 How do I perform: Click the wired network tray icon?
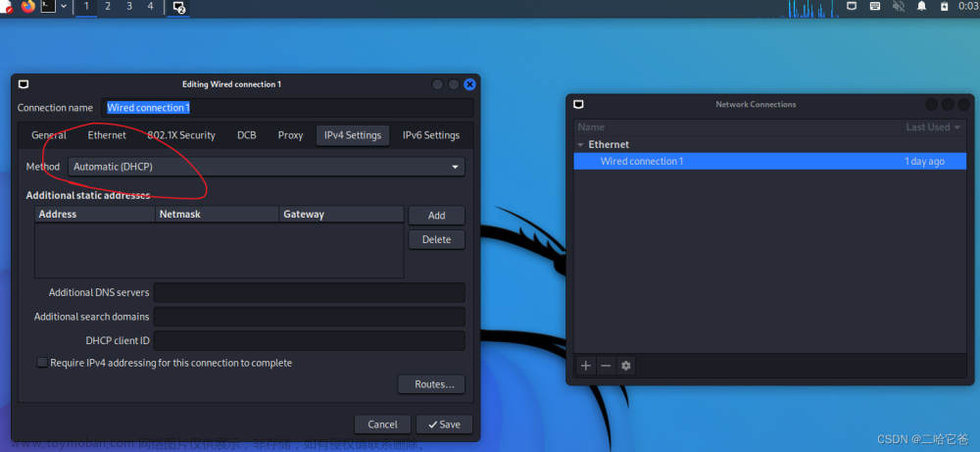click(x=852, y=6)
